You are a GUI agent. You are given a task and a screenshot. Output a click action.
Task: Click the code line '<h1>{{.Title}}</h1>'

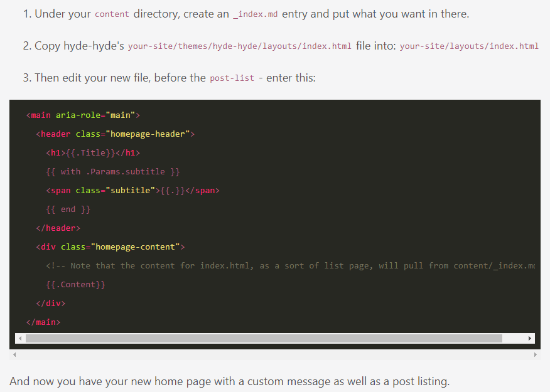pyautogui.click(x=93, y=153)
